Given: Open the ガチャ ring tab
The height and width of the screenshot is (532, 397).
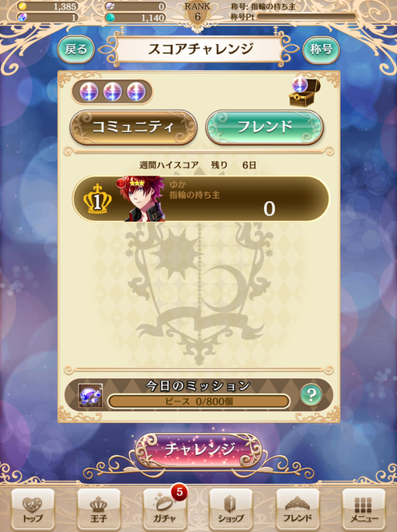Looking at the screenshot, I should (x=164, y=510).
